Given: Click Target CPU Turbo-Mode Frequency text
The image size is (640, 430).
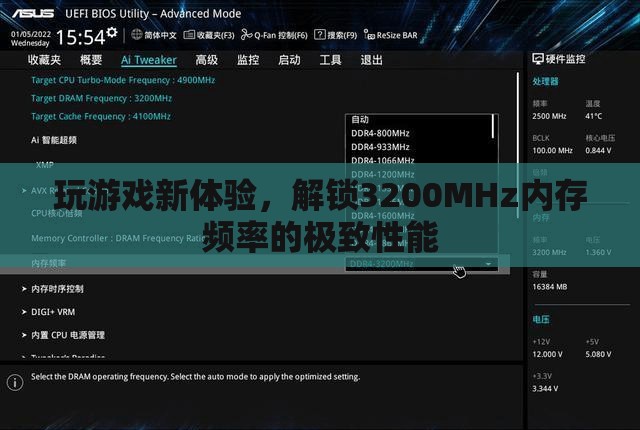Looking at the screenshot, I should pyautogui.click(x=123, y=80).
